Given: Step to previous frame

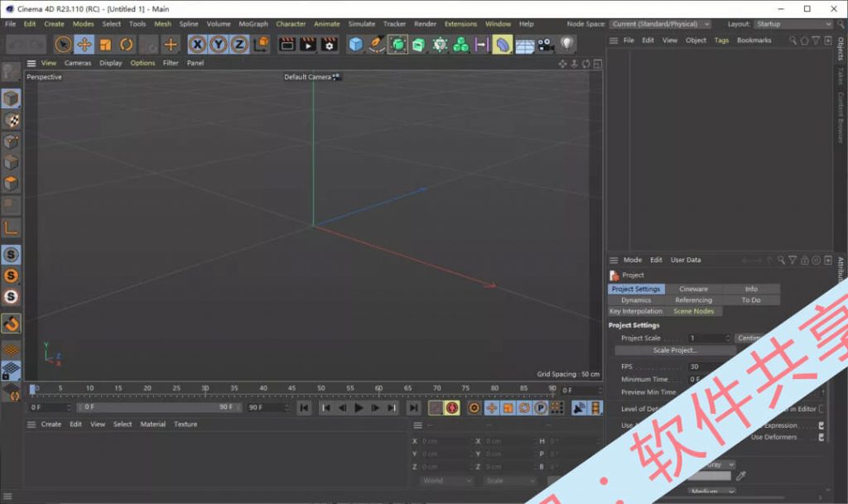Looking at the screenshot, I should click(342, 408).
